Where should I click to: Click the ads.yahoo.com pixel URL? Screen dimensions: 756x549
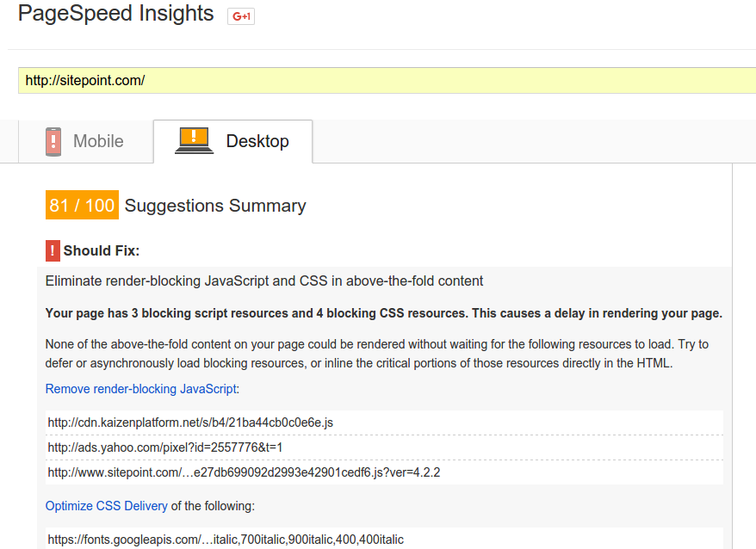tap(165, 447)
